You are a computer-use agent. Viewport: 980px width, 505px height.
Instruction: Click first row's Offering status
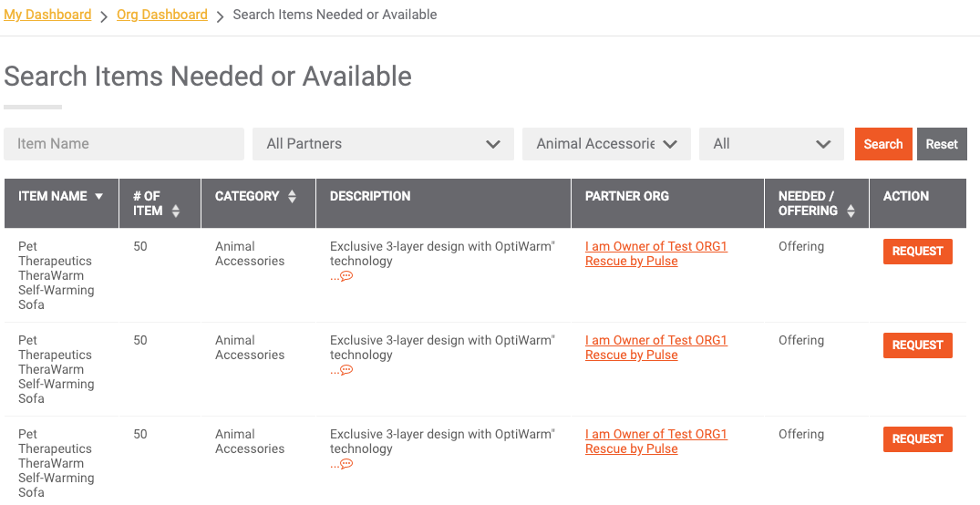(801, 246)
